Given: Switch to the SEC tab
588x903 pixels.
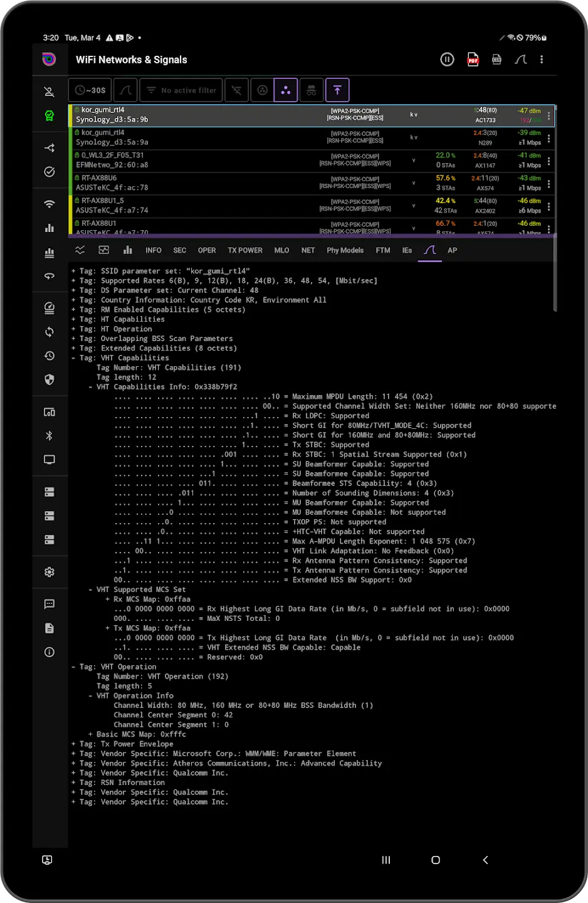Looking at the screenshot, I should coord(179,250).
